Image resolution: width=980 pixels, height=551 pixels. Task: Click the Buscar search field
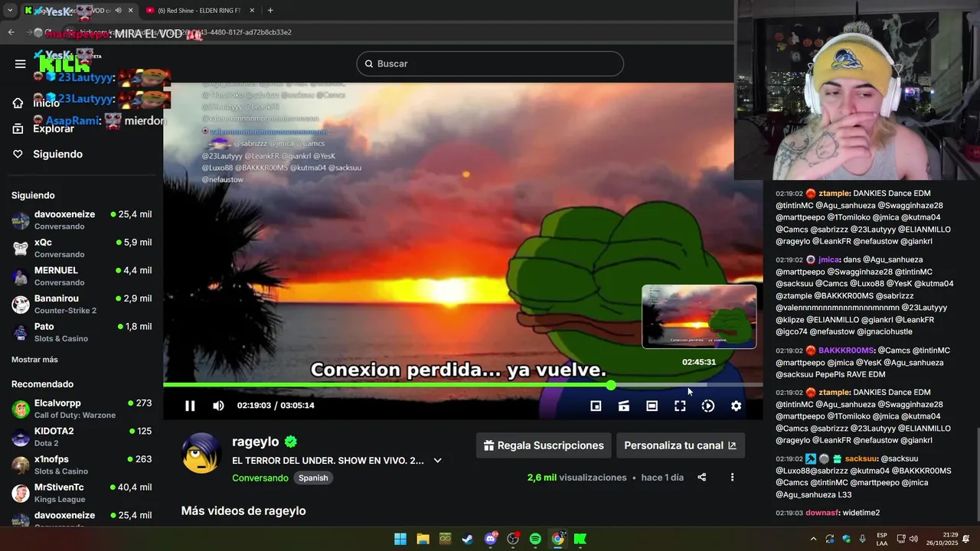(490, 64)
